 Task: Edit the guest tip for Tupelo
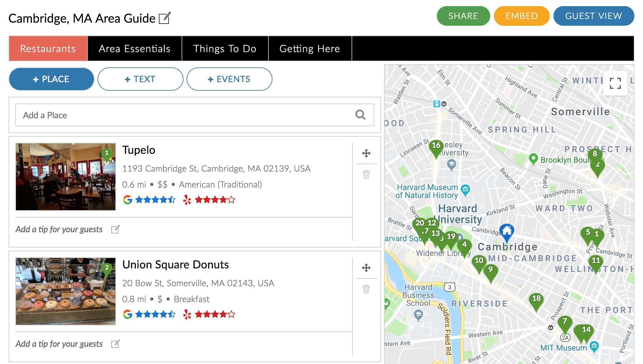pyautogui.click(x=115, y=229)
